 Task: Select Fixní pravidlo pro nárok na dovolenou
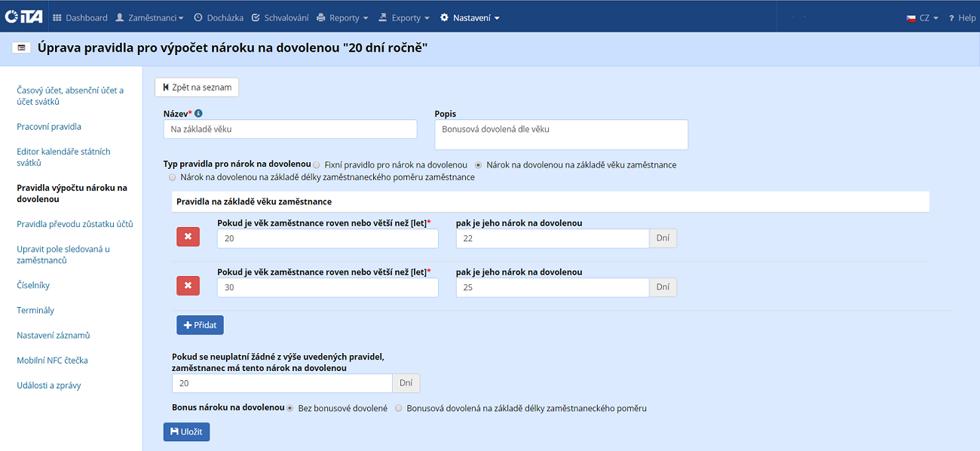tap(317, 164)
